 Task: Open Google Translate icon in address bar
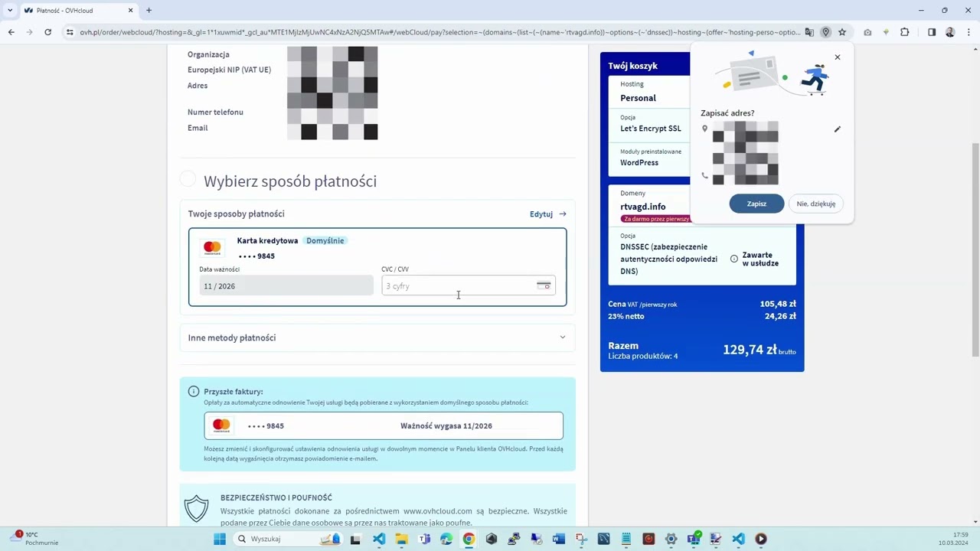pyautogui.click(x=809, y=32)
